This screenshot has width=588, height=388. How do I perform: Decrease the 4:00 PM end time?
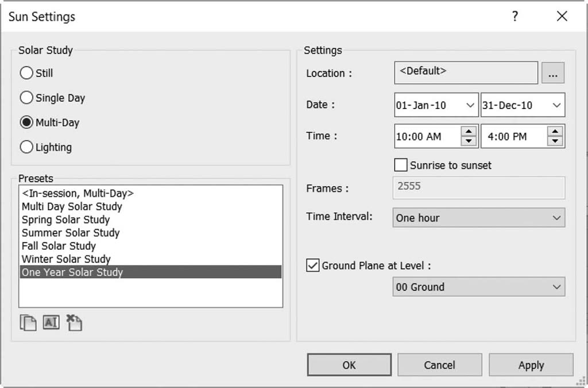pos(555,141)
